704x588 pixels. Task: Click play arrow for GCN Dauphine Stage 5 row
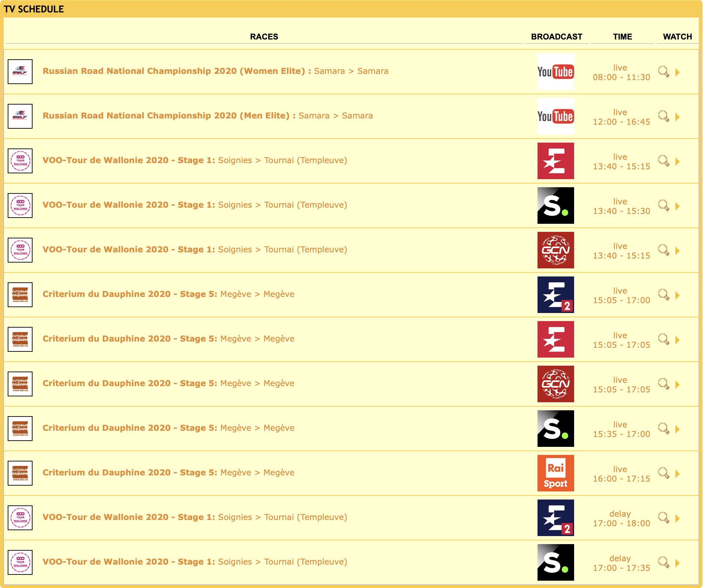[677, 385]
